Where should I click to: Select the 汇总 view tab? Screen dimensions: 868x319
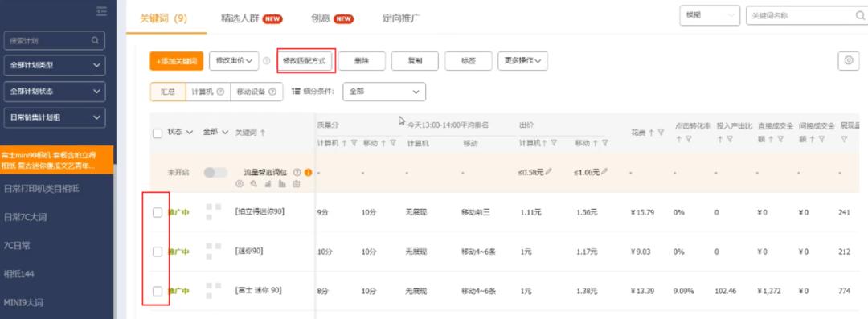tap(168, 92)
